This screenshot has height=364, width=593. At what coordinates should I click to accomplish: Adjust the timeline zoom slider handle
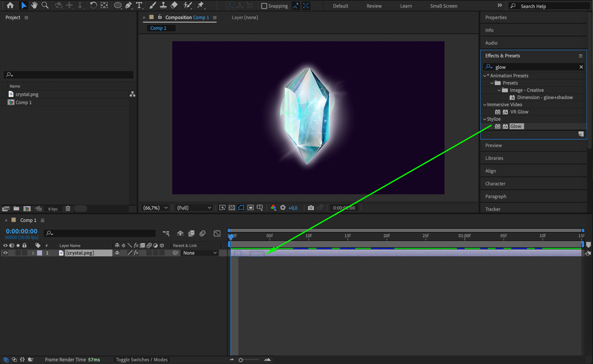[x=241, y=360]
